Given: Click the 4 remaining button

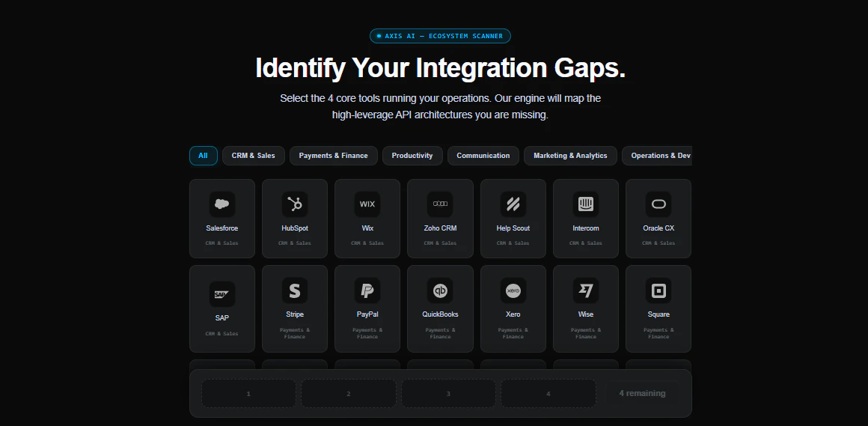Looking at the screenshot, I should (642, 393).
